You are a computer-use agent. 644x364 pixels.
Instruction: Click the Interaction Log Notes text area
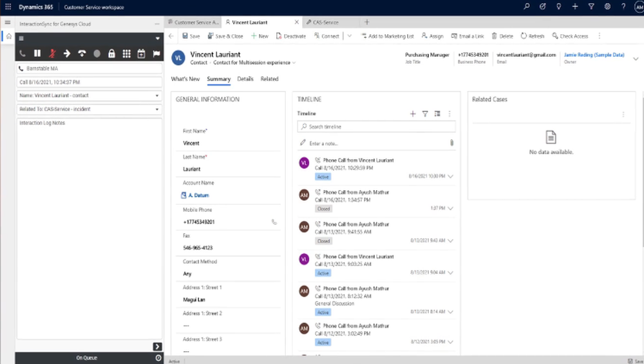89,229
